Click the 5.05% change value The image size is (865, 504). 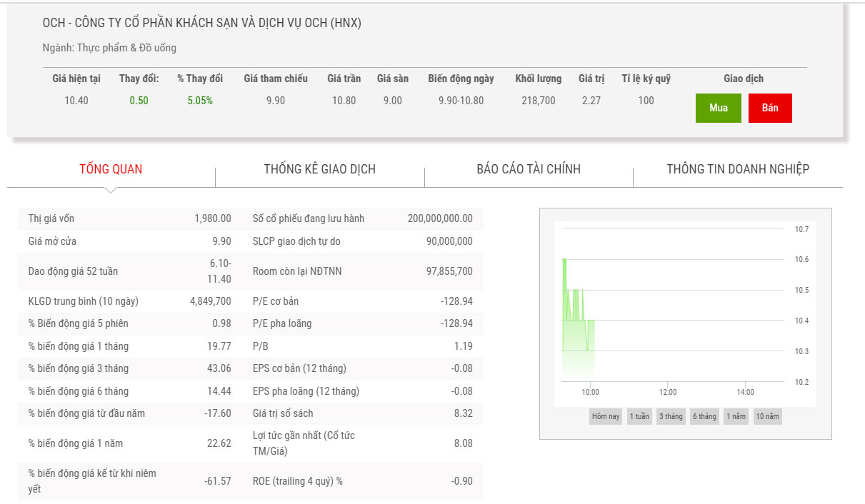click(200, 101)
